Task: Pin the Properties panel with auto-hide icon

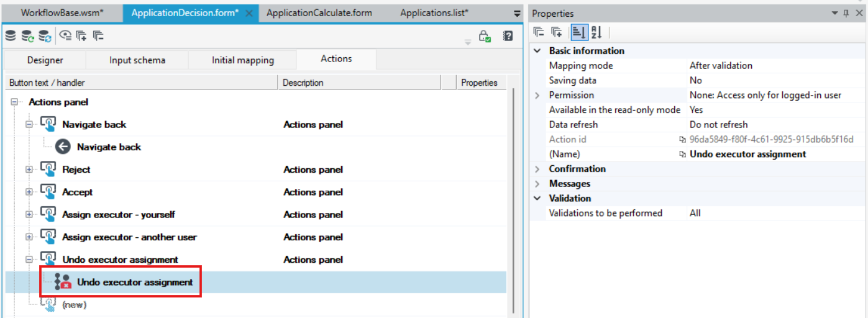Action: tap(846, 13)
